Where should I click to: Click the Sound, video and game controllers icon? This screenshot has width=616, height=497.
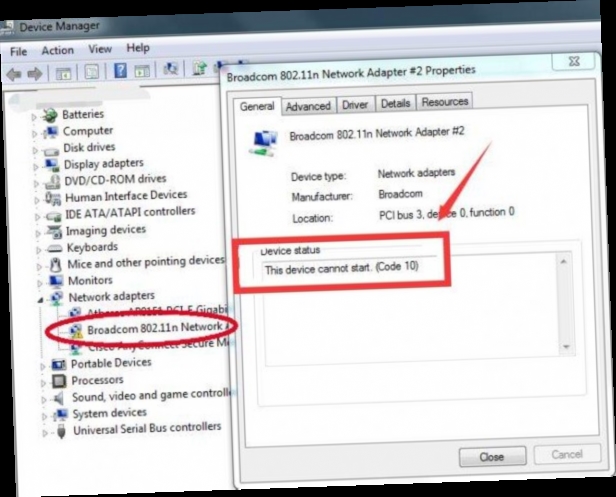click(x=59, y=398)
